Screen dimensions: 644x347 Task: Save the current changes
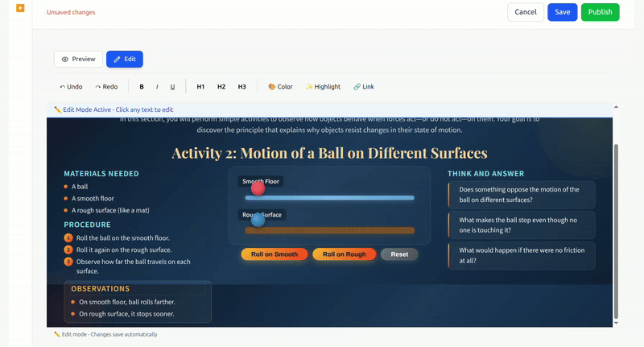click(562, 12)
